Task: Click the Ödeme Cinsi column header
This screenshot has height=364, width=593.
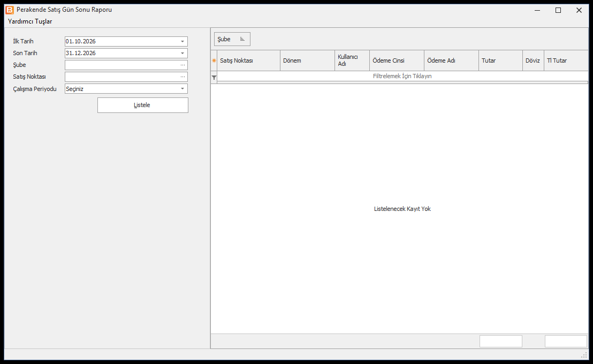Action: click(x=397, y=60)
